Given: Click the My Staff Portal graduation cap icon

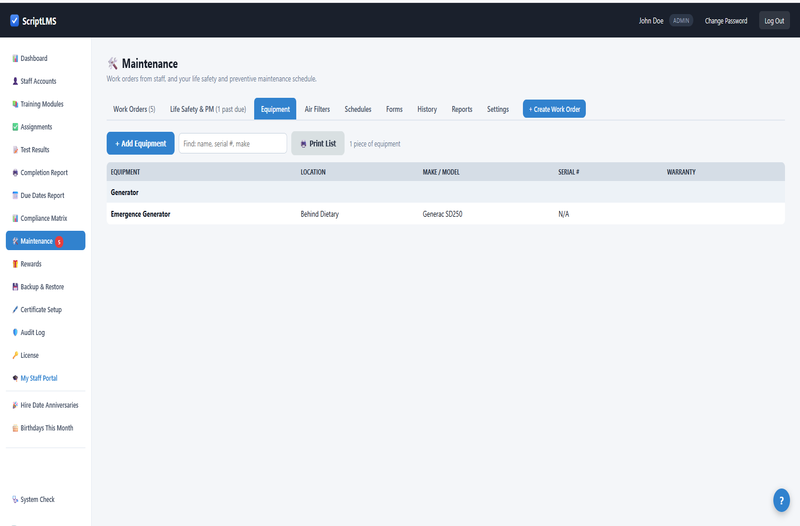Looking at the screenshot, I should point(15,378).
